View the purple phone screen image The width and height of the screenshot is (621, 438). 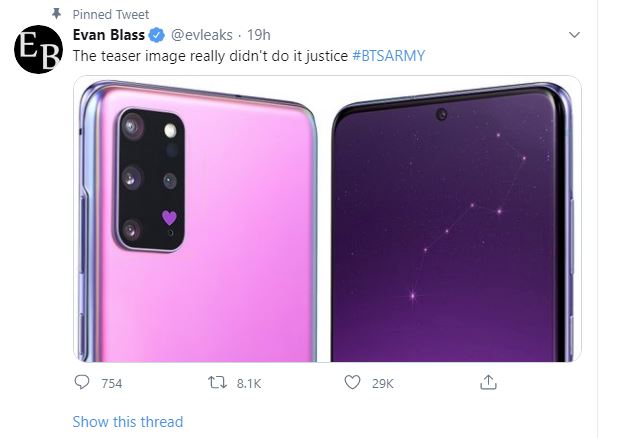click(456, 218)
